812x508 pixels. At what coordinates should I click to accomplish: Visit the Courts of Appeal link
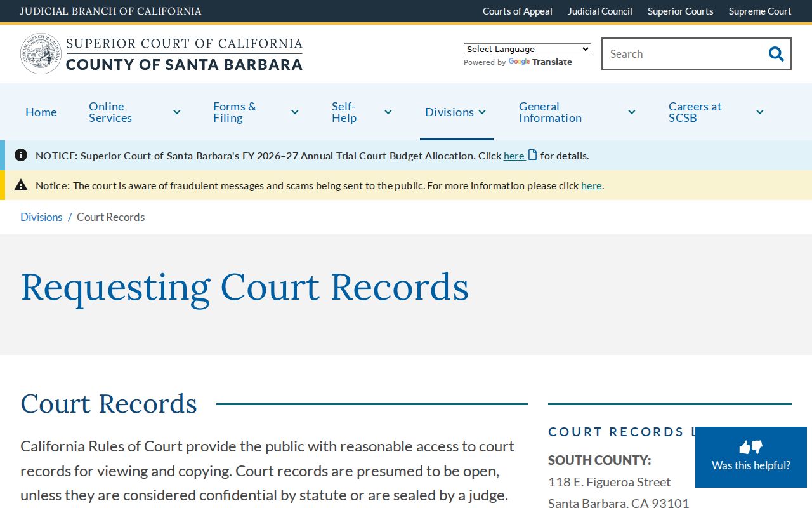click(518, 11)
